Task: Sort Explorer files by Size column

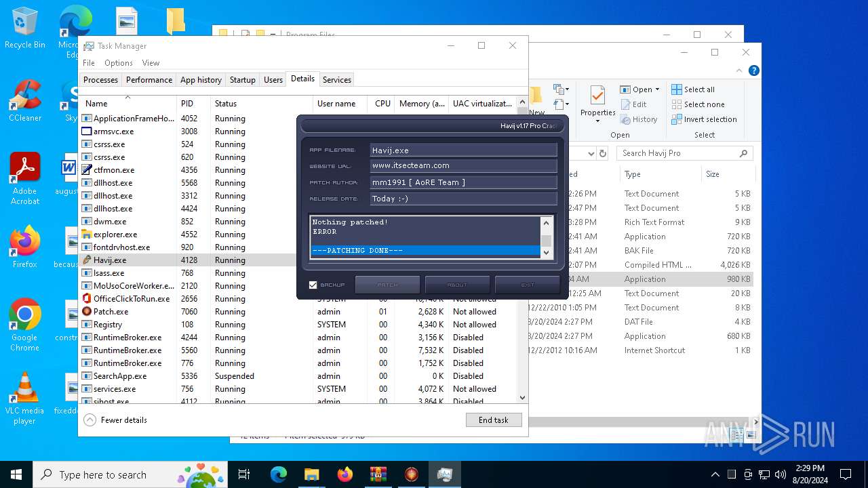Action: coord(727,174)
